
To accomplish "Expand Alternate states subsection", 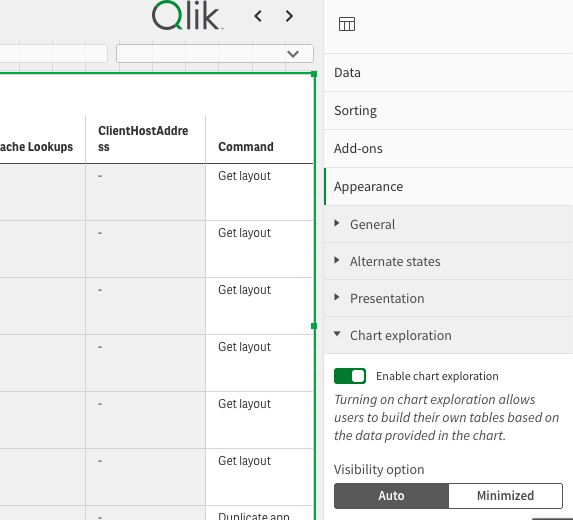I will [448, 262].
